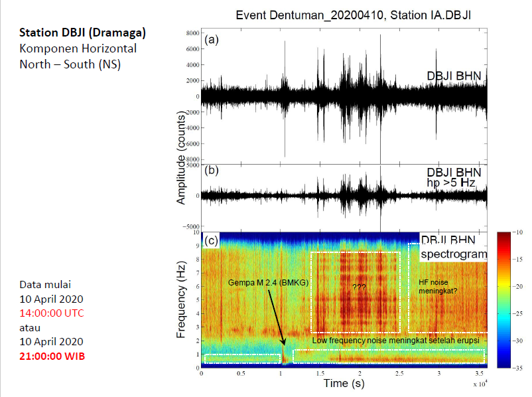Click the 'Data mulai' text

[45, 284]
